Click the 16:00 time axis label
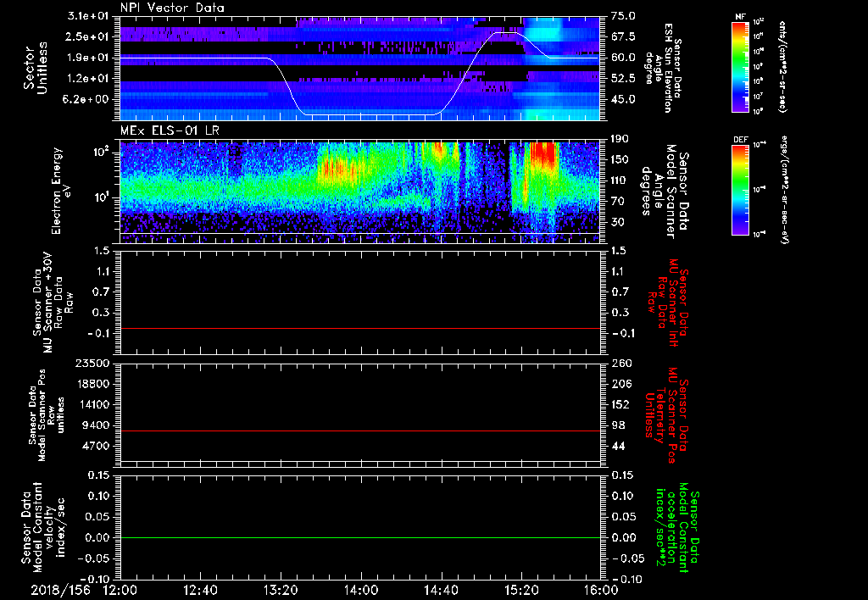The width and height of the screenshot is (868, 600). (x=600, y=590)
